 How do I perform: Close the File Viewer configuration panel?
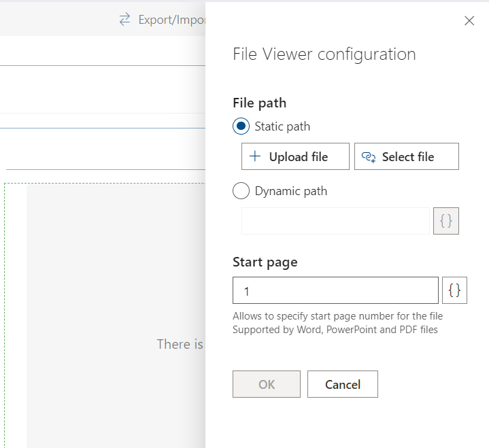point(469,21)
